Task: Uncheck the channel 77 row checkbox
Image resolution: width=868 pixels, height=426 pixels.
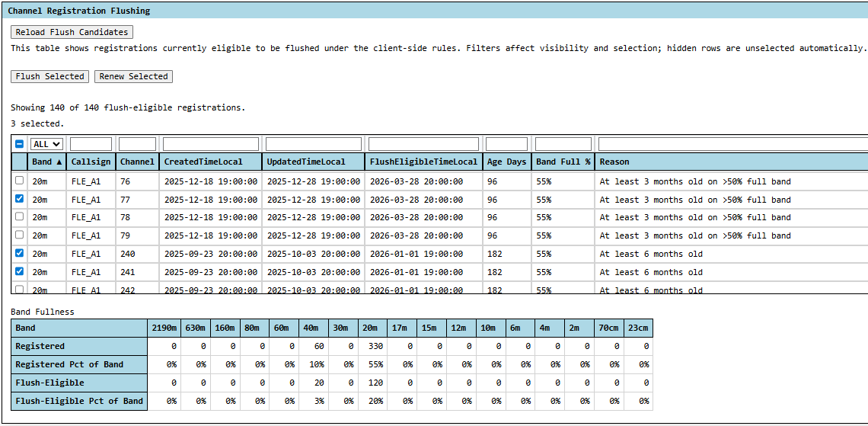Action: tap(20, 199)
